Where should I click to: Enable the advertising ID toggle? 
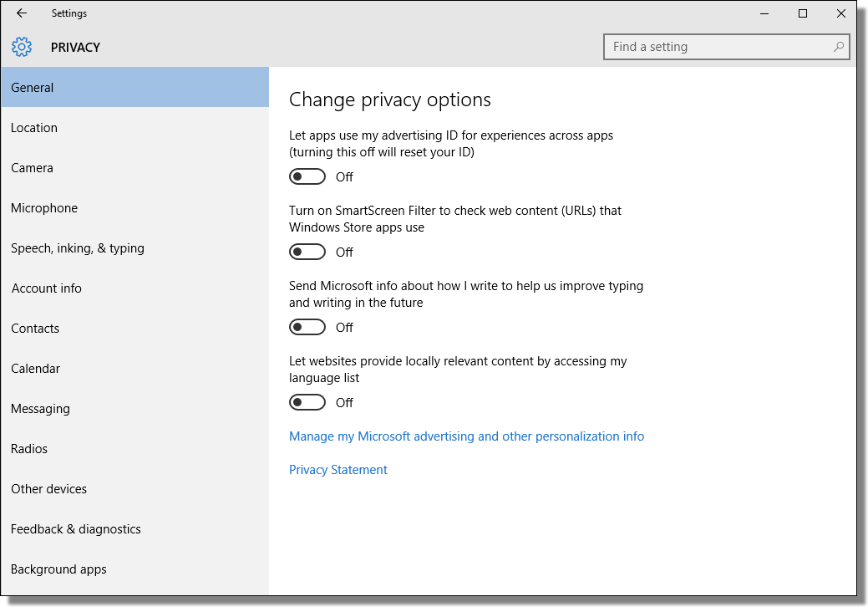pyautogui.click(x=307, y=176)
